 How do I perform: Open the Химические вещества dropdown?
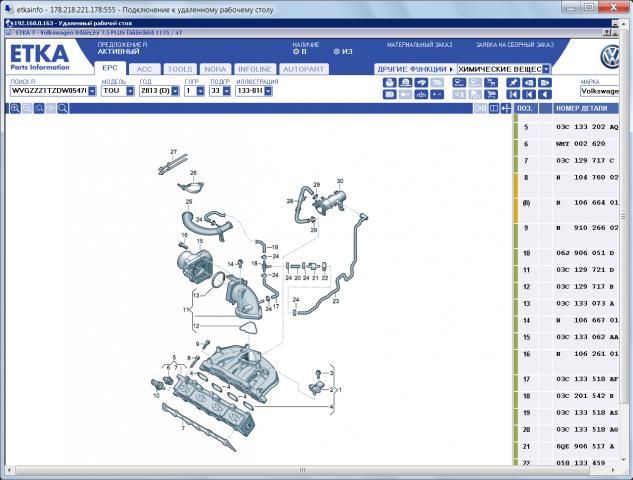point(546,69)
